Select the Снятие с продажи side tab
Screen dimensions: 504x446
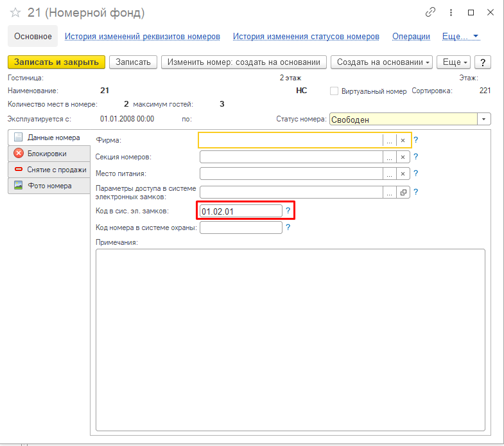click(49, 170)
